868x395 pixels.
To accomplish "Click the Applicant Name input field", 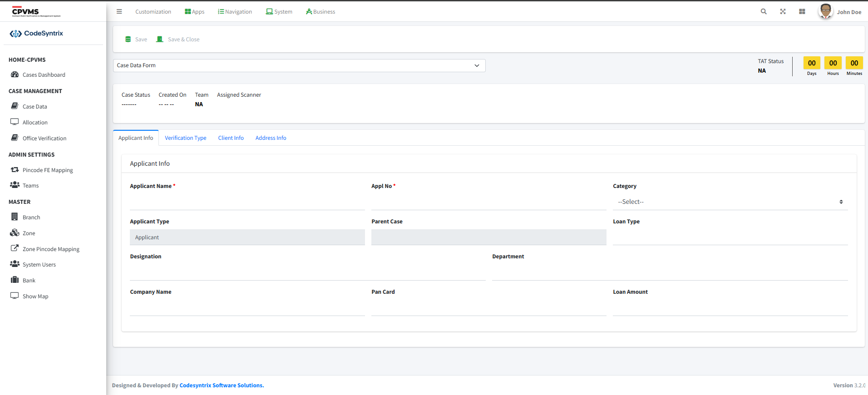I will pos(247,202).
